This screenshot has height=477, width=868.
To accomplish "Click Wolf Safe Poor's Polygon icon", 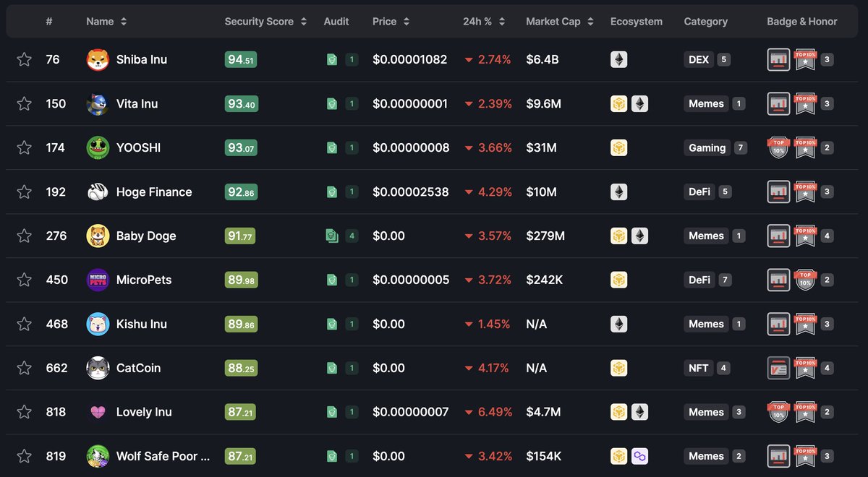I will pos(639,456).
